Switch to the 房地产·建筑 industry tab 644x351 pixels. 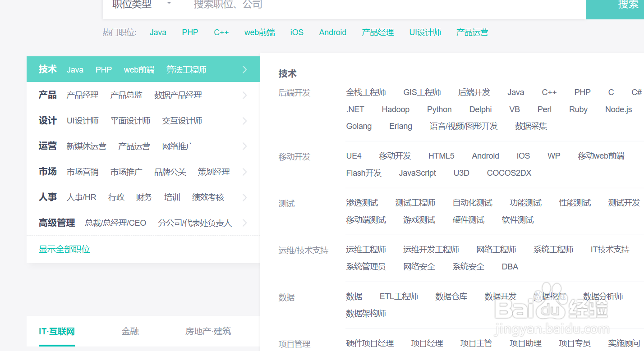(208, 331)
